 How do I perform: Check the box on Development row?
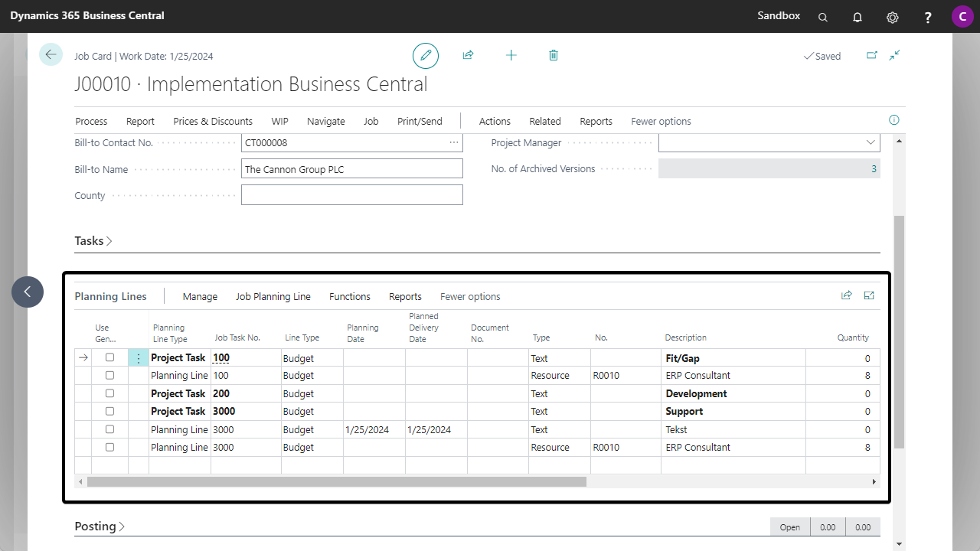109,393
